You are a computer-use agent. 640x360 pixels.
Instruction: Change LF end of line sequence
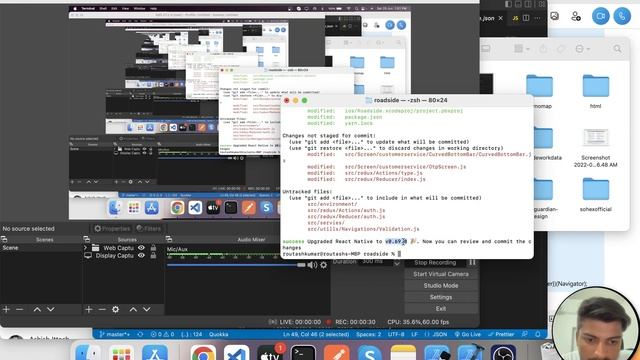click(414, 334)
